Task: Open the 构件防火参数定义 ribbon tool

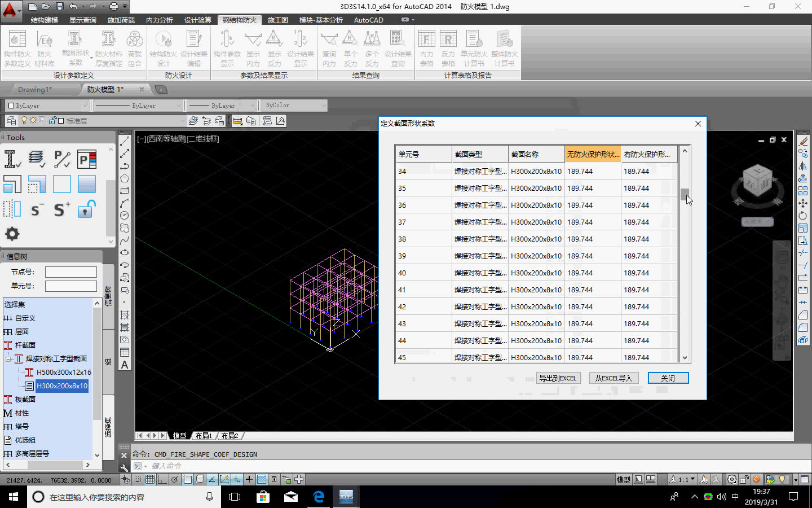Action: (17, 49)
